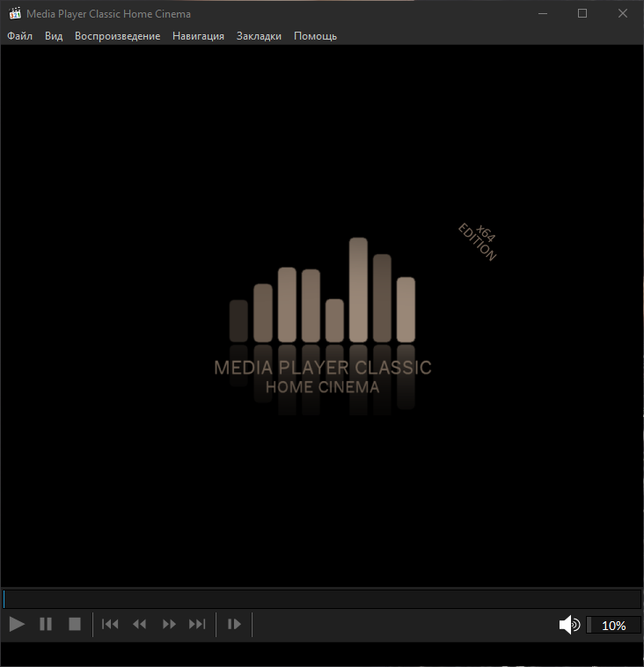
Task: Open the Навигация menu
Action: [x=198, y=36]
